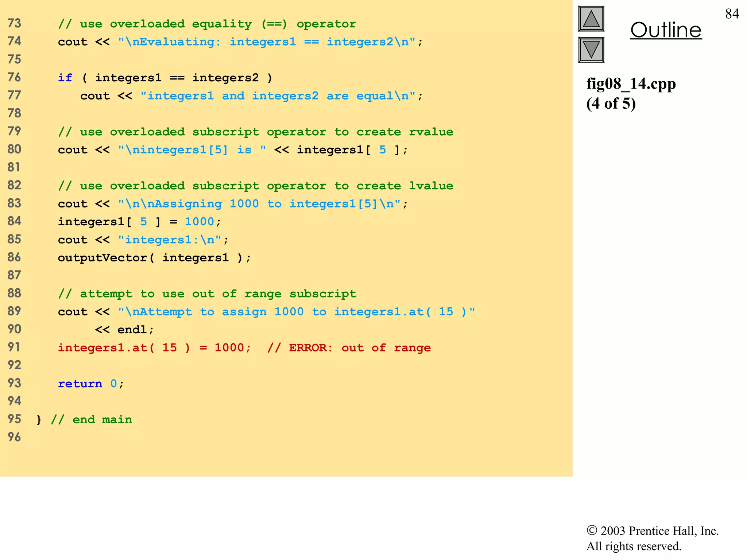This screenshot has height=560, width=747.
Task: Click the fig08_14.cpp file name
Action: pyautogui.click(x=631, y=84)
